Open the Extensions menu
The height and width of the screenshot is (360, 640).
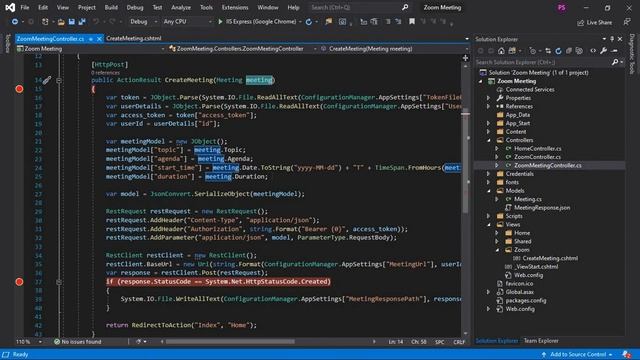pyautogui.click(x=235, y=7)
